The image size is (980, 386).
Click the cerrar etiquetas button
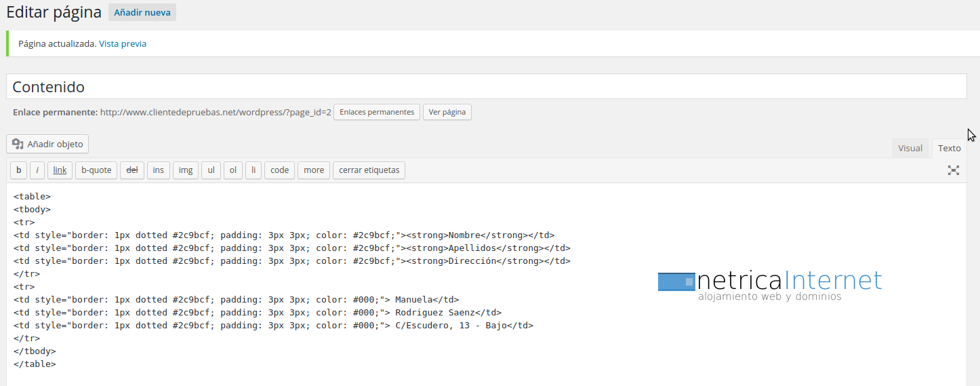pos(369,170)
